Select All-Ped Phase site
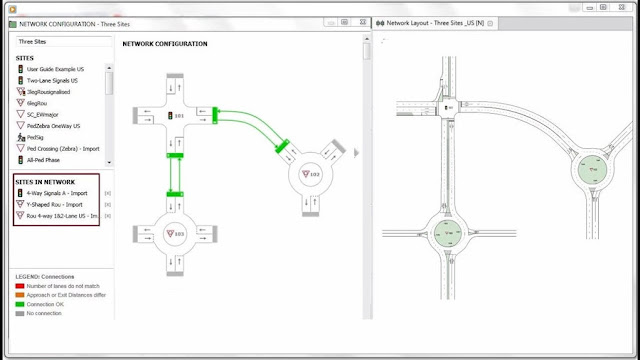Image resolution: width=640 pixels, height=360 pixels. click(43, 160)
